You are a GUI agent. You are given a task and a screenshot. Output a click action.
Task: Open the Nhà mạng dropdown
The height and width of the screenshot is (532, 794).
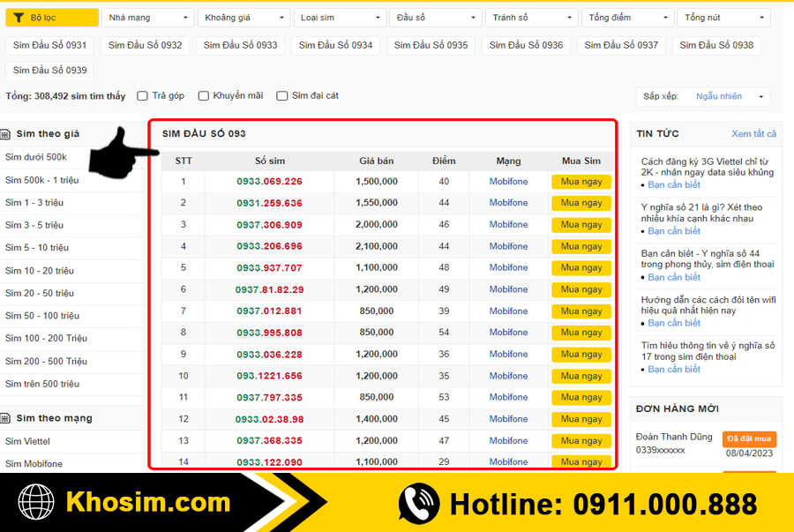(147, 18)
